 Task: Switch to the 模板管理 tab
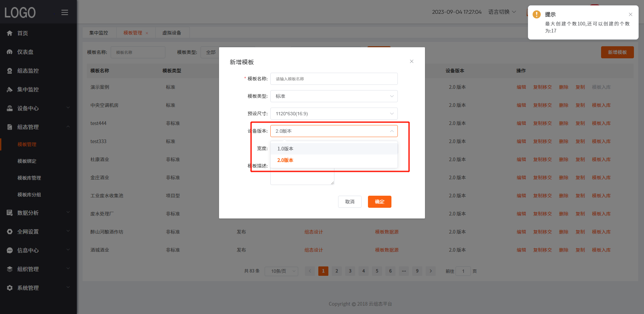click(x=133, y=33)
